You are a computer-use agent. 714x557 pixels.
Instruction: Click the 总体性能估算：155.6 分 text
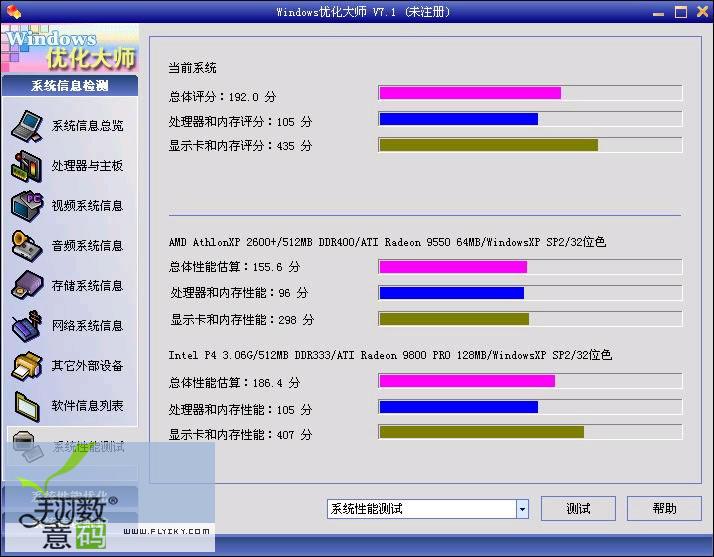(x=235, y=267)
